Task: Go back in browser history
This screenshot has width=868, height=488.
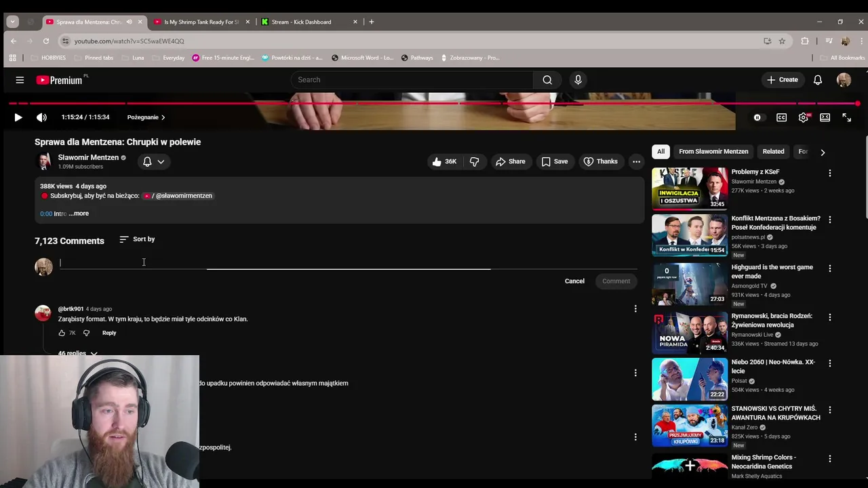Action: (x=14, y=41)
